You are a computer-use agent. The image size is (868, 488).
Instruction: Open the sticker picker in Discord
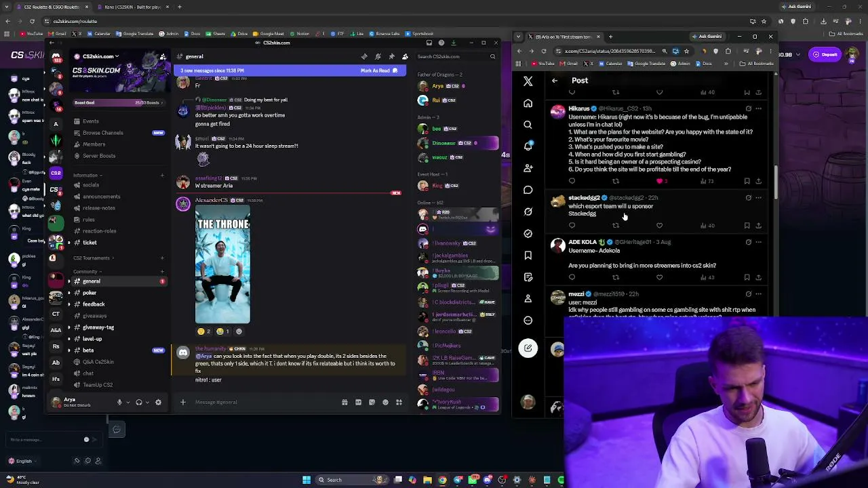pos(372,402)
